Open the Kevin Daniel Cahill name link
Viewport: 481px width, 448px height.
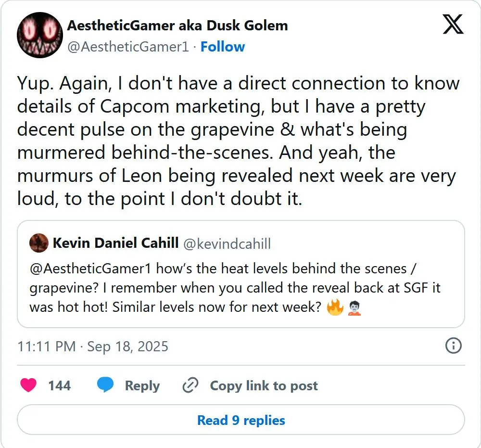[116, 243]
